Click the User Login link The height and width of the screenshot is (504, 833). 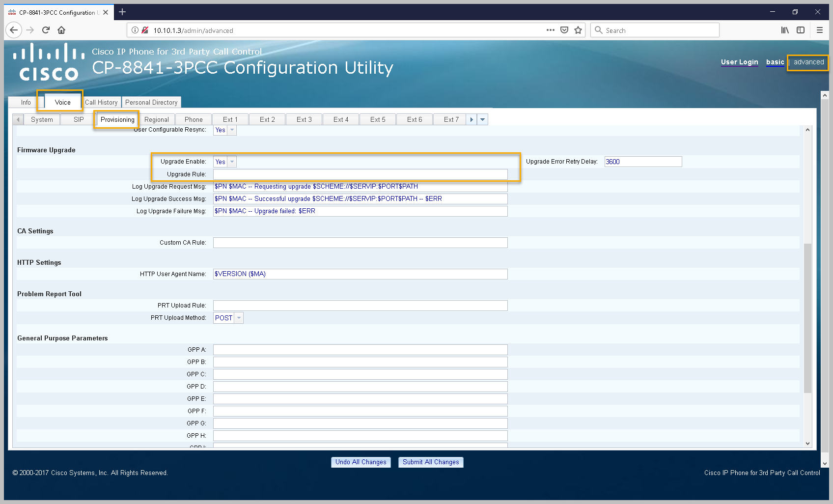coord(739,62)
